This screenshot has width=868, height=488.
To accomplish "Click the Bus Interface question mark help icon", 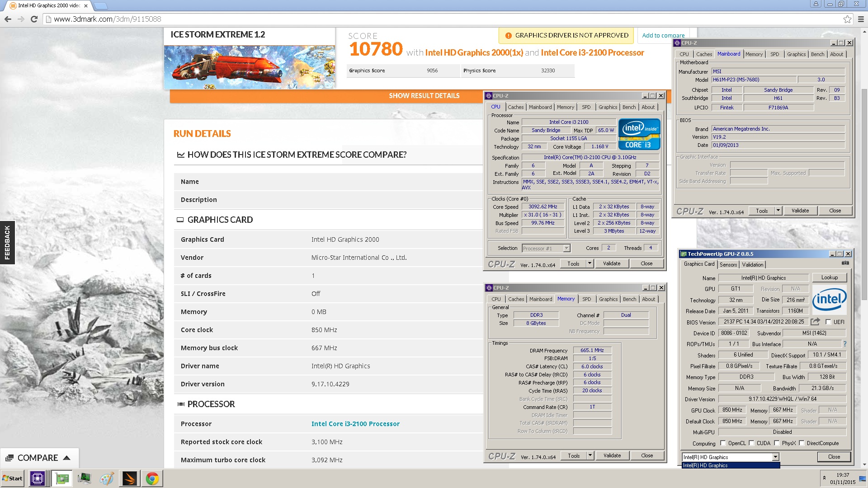I will coord(844,344).
